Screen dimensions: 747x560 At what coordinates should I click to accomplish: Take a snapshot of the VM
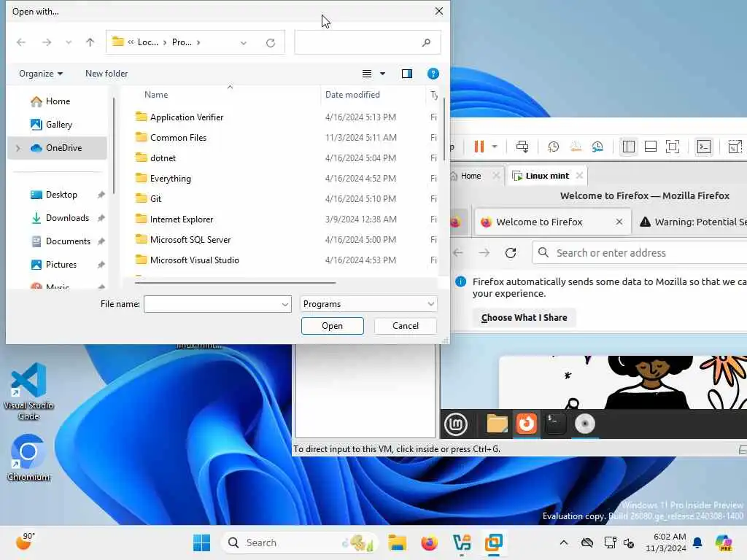tap(553, 147)
